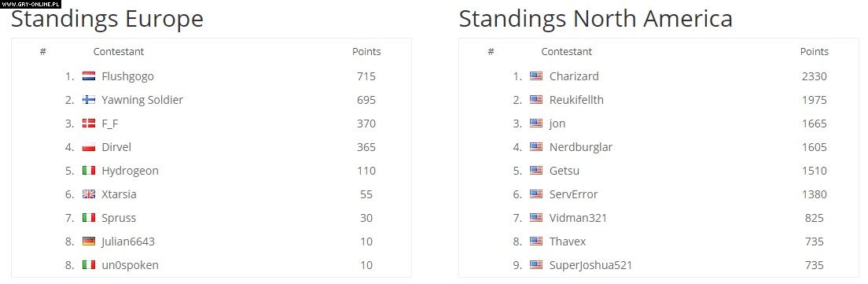Click the Standings Europe heading
This screenshot has height=284, width=868.
(108, 19)
